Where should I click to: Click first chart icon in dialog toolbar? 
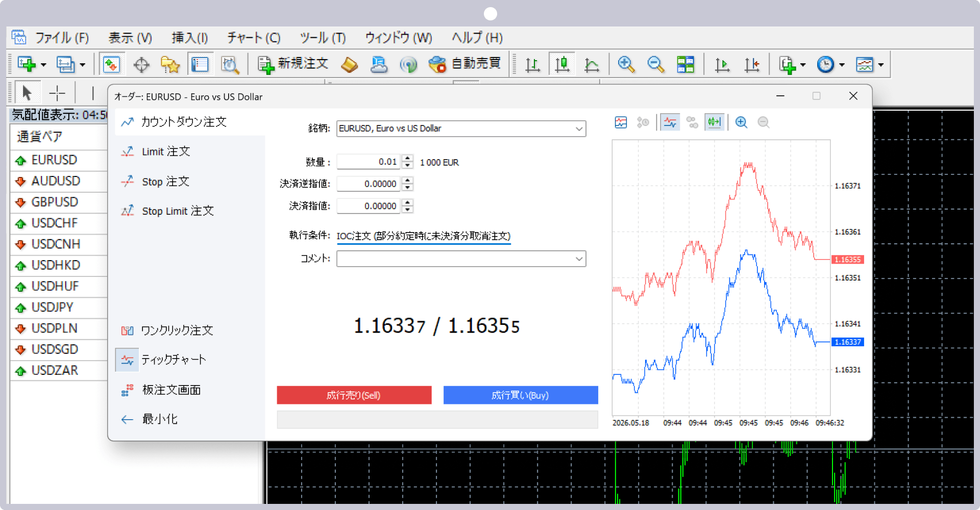[621, 122]
